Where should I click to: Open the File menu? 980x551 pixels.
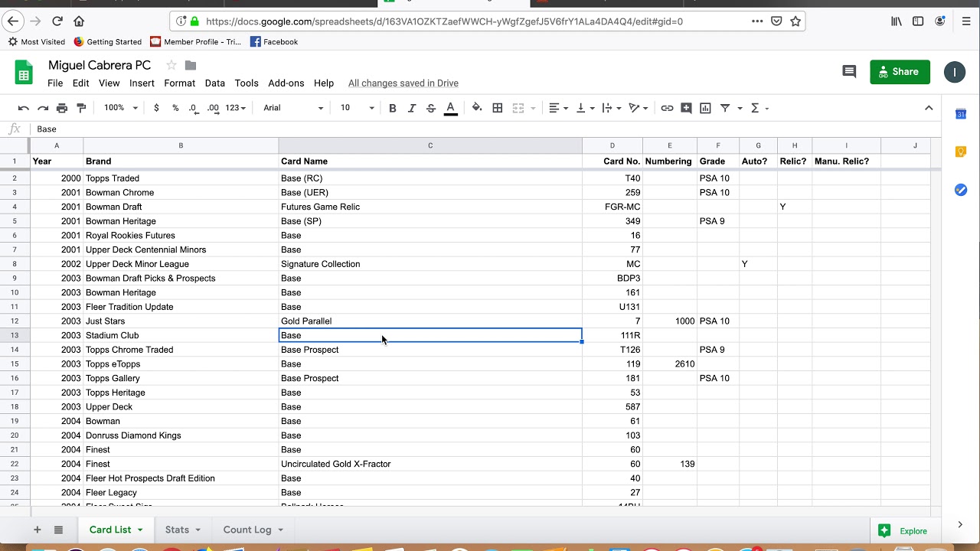pos(55,83)
